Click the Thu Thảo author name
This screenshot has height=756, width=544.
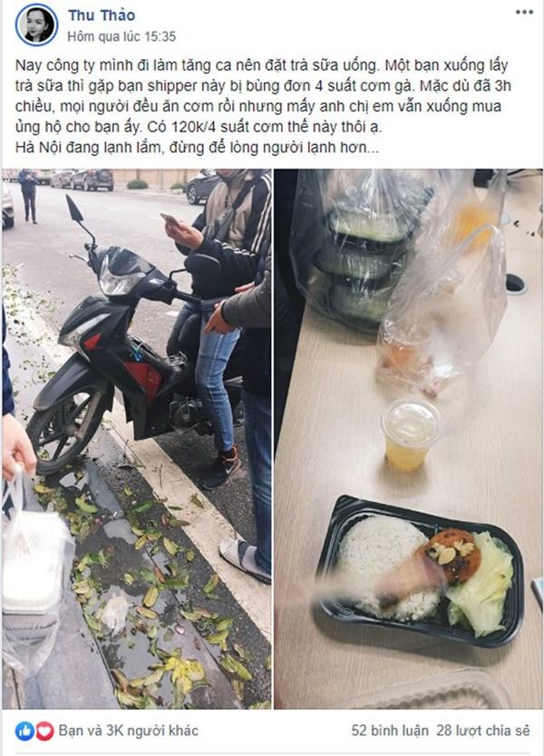click(x=102, y=15)
